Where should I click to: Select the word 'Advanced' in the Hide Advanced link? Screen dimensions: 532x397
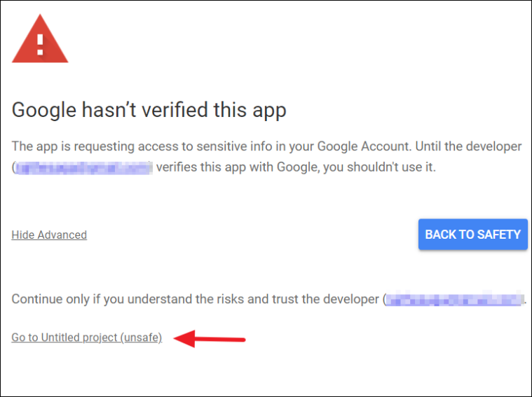point(62,235)
